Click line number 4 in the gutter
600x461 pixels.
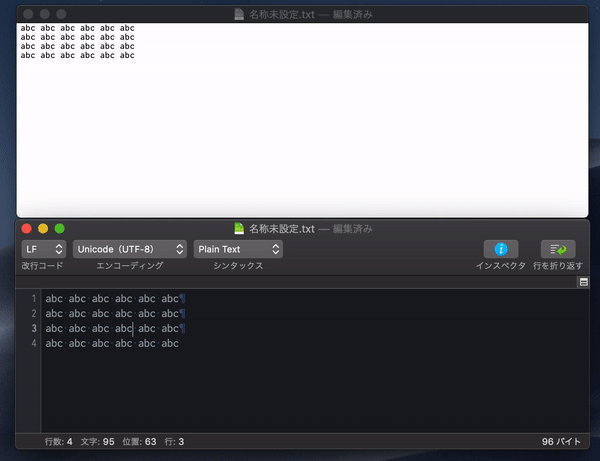pyautogui.click(x=34, y=343)
